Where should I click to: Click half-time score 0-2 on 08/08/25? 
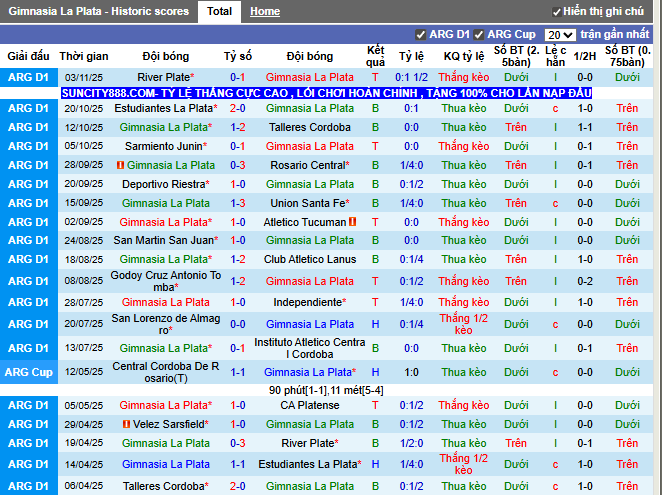[x=585, y=281]
